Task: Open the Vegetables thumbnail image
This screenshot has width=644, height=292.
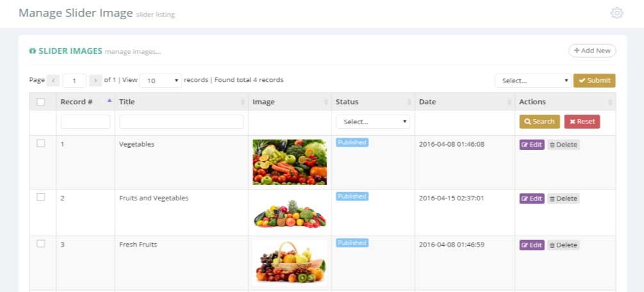Action: click(x=289, y=162)
